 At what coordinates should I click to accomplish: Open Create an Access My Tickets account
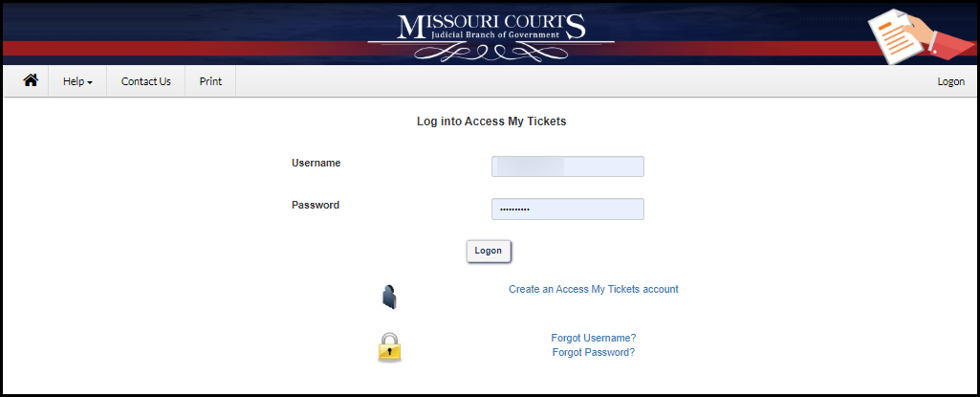[593, 289]
